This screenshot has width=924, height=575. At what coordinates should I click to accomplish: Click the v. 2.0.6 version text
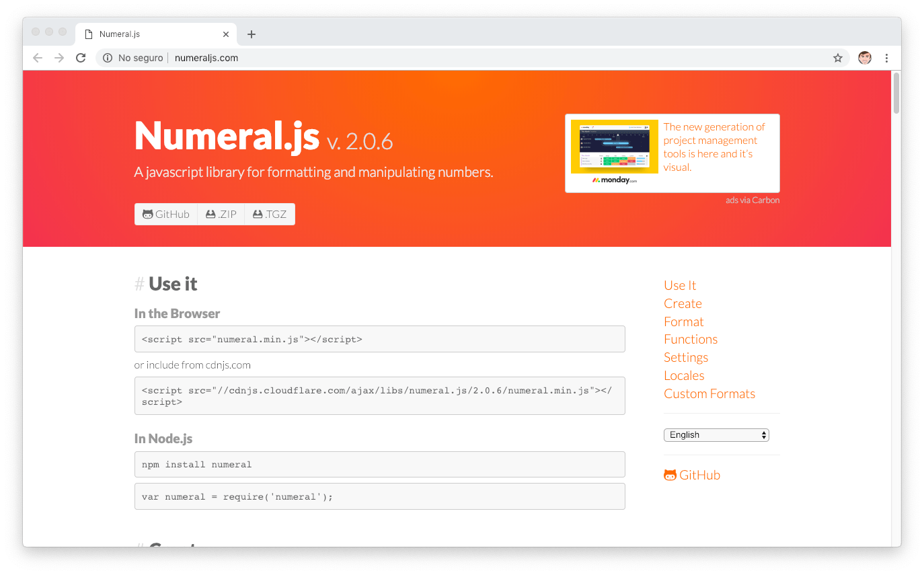(360, 142)
